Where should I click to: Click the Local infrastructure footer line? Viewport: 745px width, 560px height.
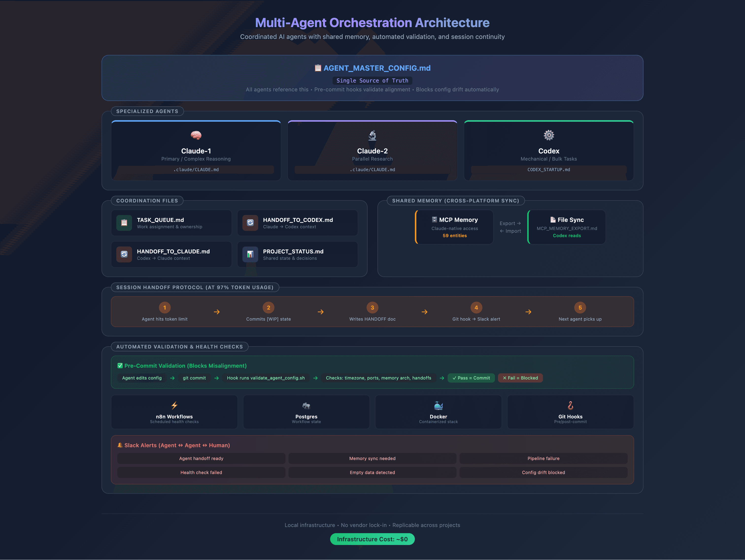click(372, 525)
